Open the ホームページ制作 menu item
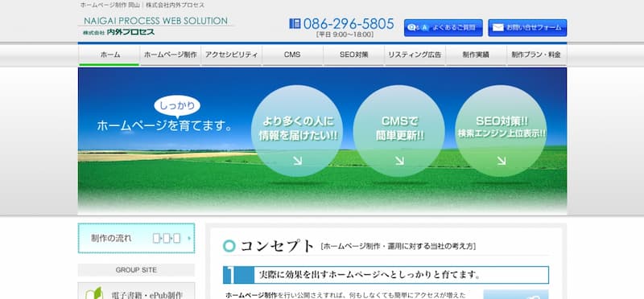Viewport: 644px width, 299px height. (x=171, y=55)
